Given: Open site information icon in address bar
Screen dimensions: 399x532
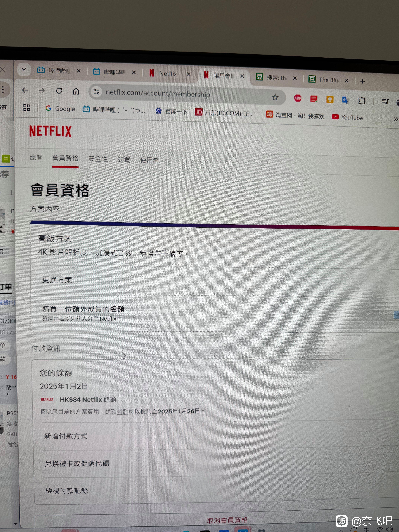Looking at the screenshot, I should tap(96, 92).
